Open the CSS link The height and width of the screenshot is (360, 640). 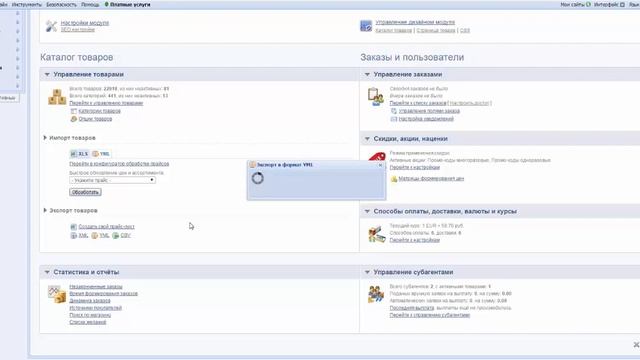(x=465, y=30)
